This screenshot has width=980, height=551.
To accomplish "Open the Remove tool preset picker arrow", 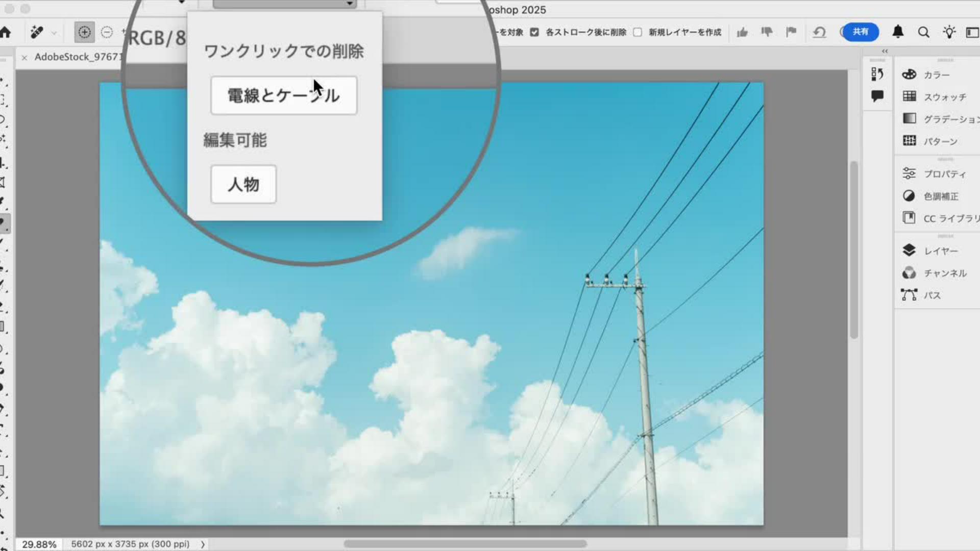I will click(54, 34).
